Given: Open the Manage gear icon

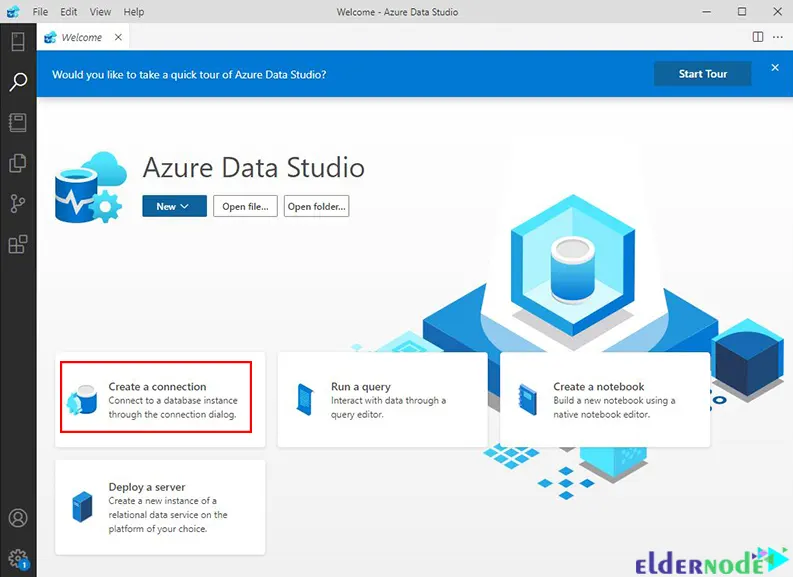Looking at the screenshot, I should (x=17, y=557).
